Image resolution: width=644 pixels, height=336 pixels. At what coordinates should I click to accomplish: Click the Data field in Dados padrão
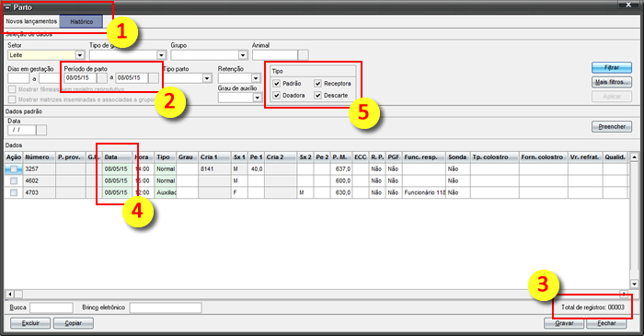[21, 130]
